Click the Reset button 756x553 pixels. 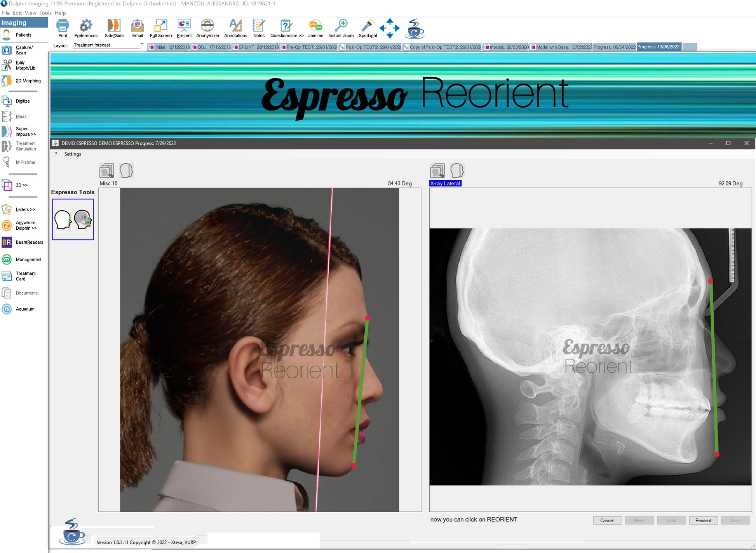click(x=639, y=520)
